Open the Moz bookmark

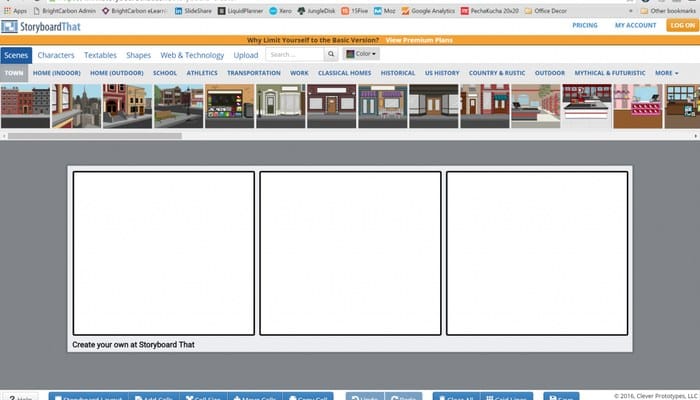(x=384, y=11)
